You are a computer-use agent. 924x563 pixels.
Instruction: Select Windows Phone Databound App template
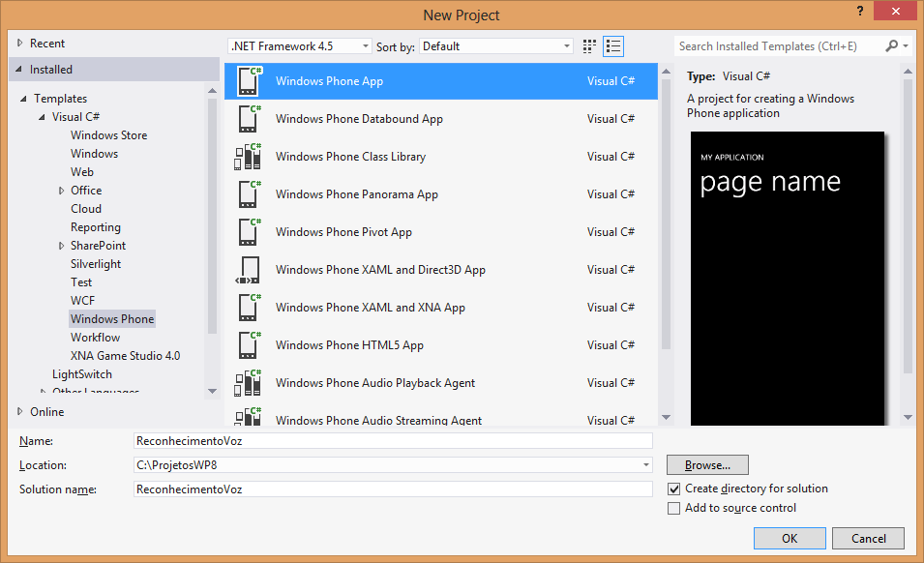441,119
